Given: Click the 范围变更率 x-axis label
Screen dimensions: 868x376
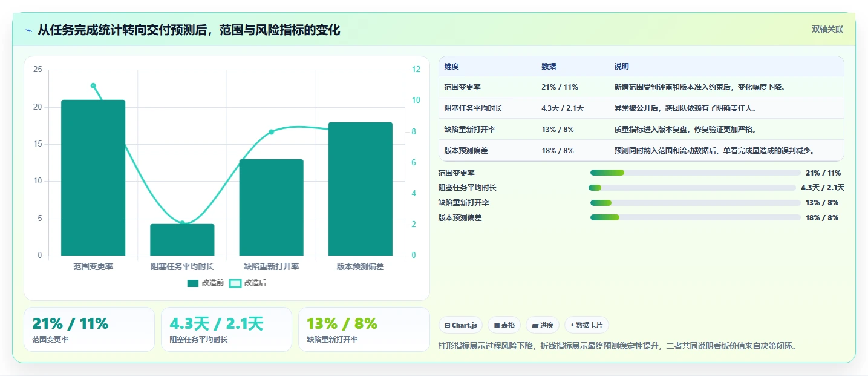Looking at the screenshot, I should tap(93, 266).
